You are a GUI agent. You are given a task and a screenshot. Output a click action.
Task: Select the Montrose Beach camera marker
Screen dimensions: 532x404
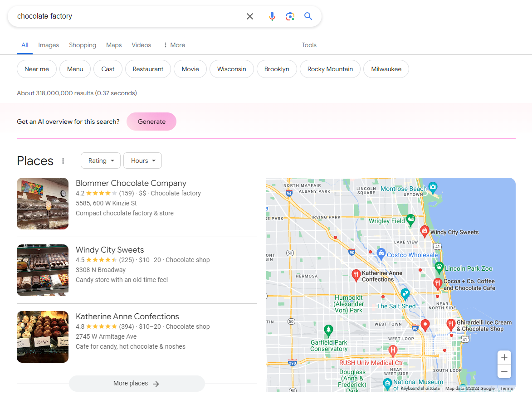(x=433, y=187)
